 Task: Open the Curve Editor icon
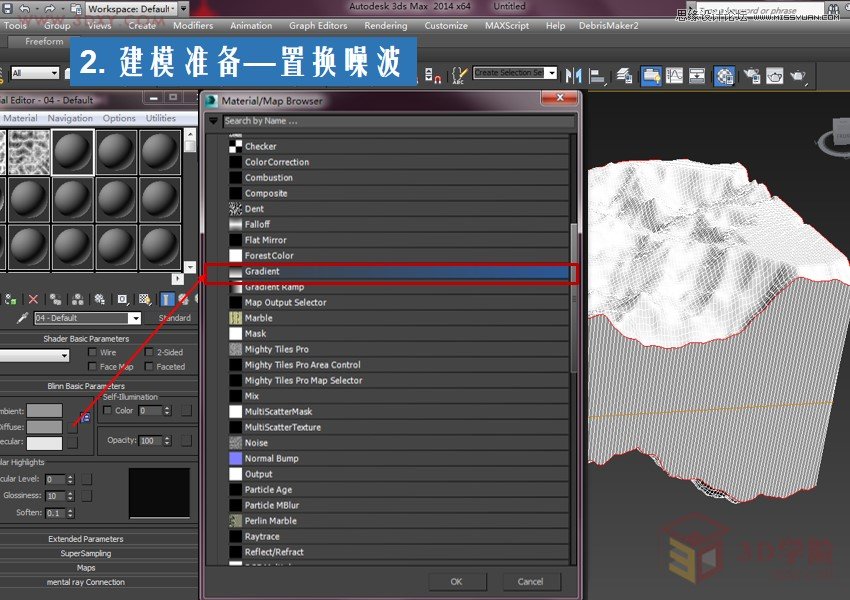(674, 75)
